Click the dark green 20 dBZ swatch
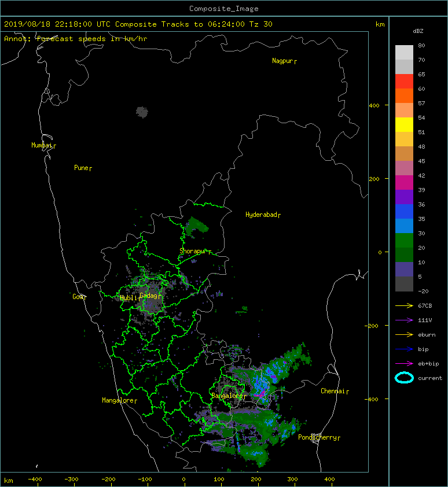This screenshot has width=448, height=487. (x=404, y=254)
